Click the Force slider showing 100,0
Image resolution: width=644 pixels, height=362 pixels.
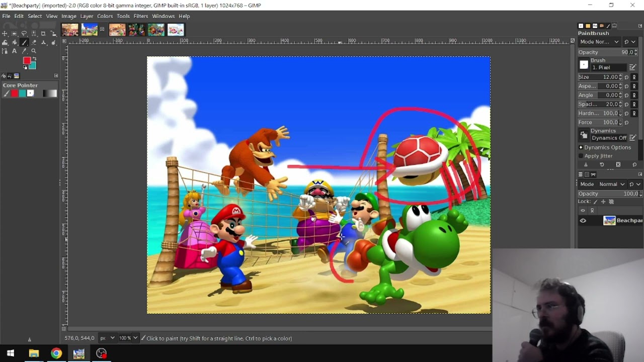click(601, 122)
